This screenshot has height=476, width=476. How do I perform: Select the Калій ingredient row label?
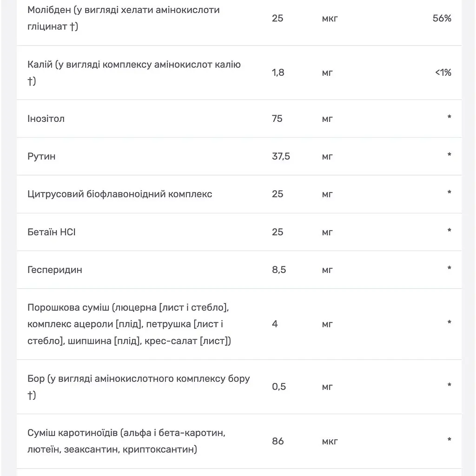click(134, 73)
